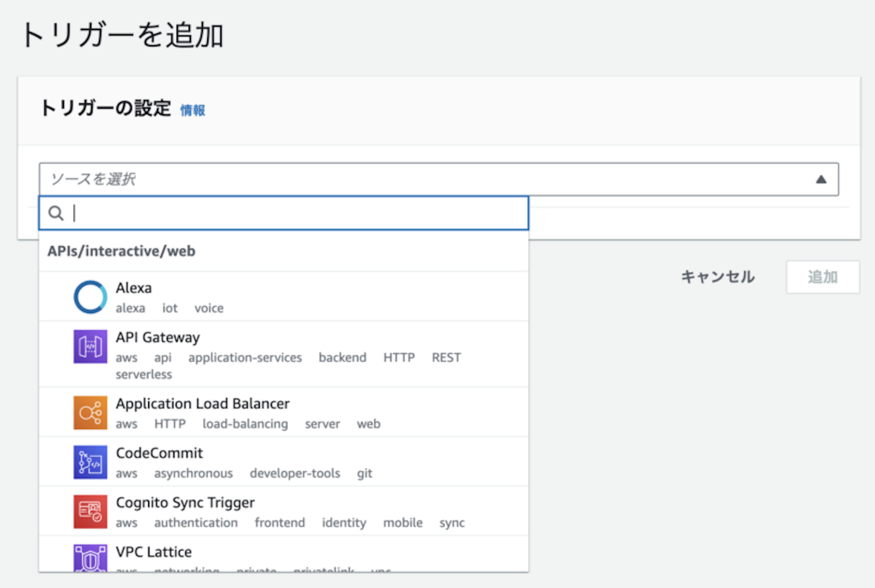
Task: Select CodeCommit trigger option
Action: [x=284, y=462]
